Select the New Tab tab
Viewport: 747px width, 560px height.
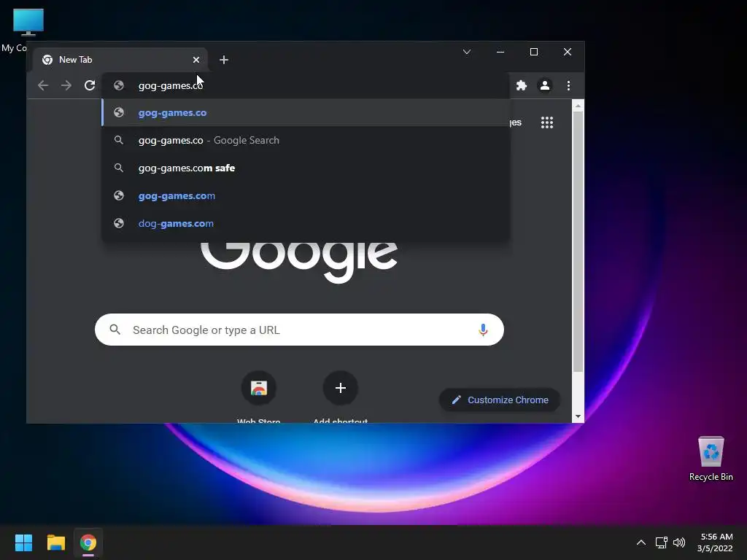[120, 60]
